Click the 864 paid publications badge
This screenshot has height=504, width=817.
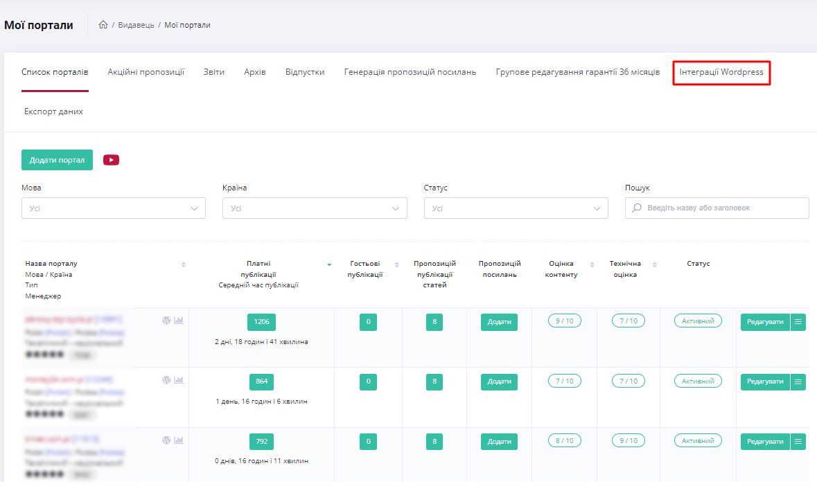(x=261, y=381)
